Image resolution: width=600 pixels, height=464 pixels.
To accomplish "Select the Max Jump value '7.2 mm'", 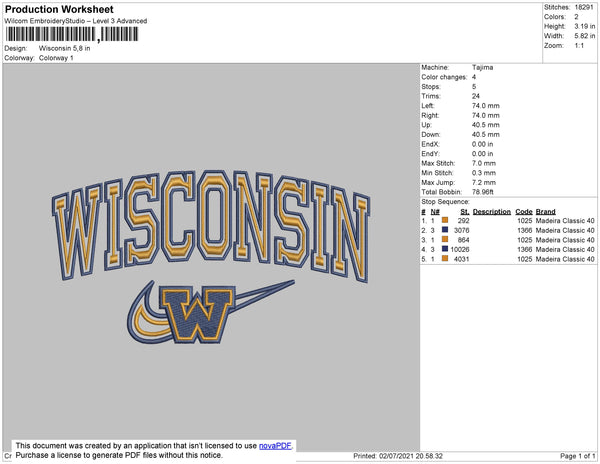I will point(484,182).
